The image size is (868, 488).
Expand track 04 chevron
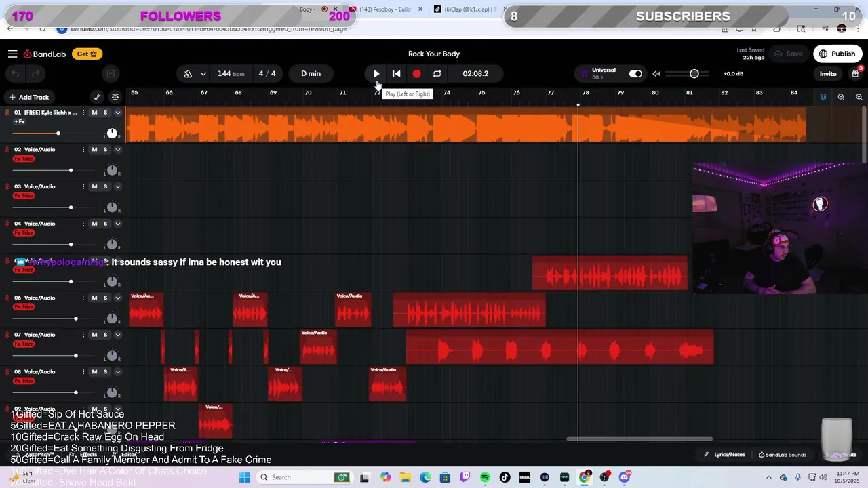click(117, 224)
